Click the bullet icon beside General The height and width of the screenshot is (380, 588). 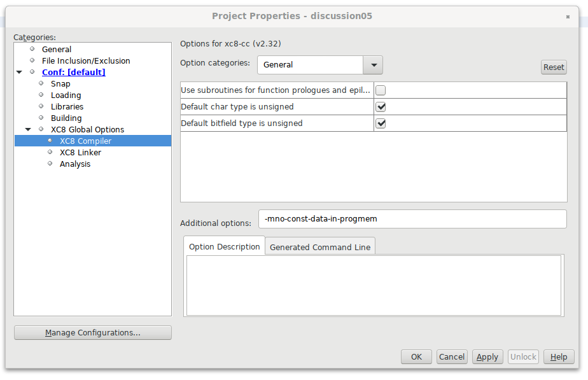(x=32, y=49)
